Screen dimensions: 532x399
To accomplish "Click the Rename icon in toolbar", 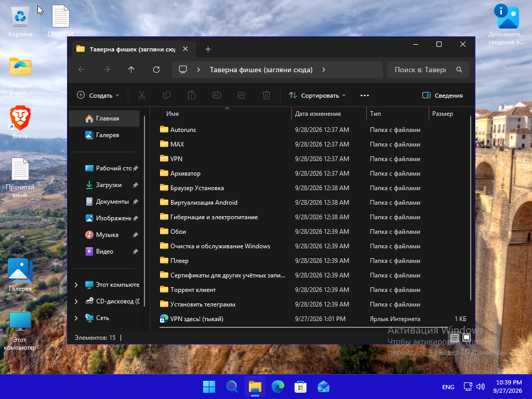I will [x=217, y=96].
